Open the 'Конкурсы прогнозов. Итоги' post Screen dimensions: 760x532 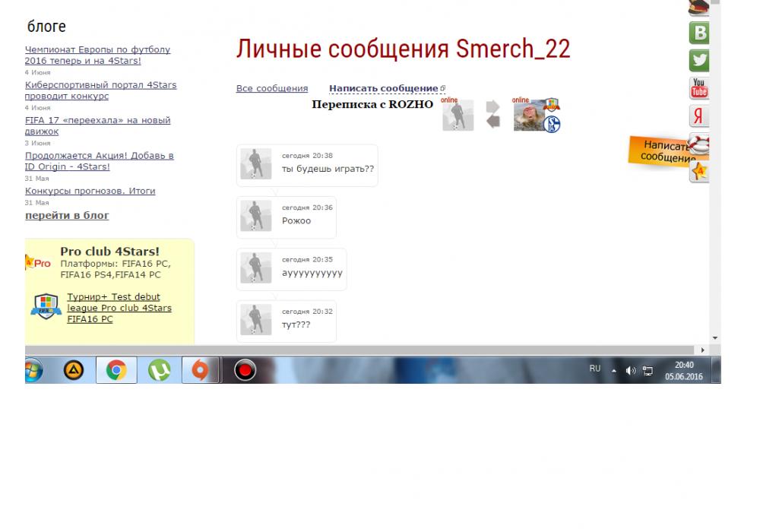coord(90,191)
